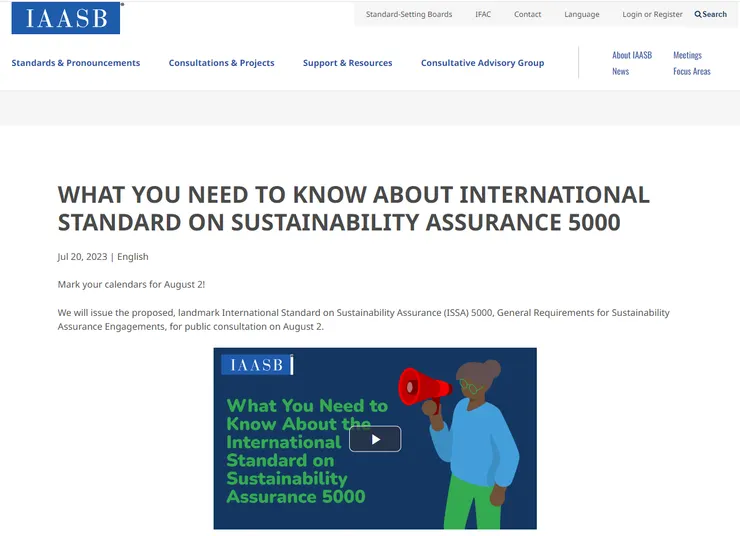Open Consultations & Projects menu
The width and height of the screenshot is (740, 536).
pos(221,63)
